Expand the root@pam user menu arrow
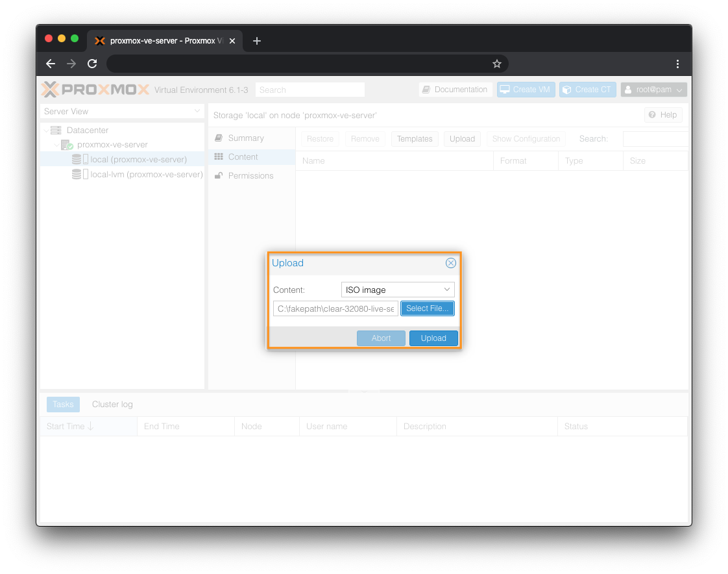 679,90
